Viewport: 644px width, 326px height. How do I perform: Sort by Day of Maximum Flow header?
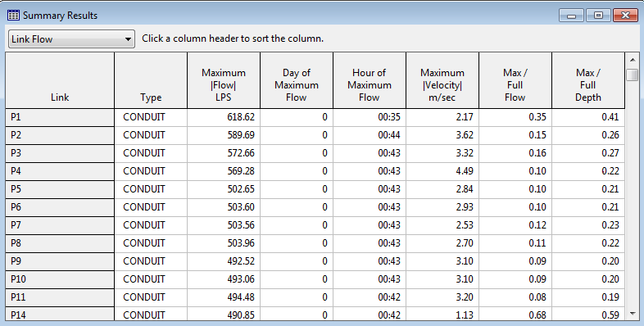tap(297, 80)
